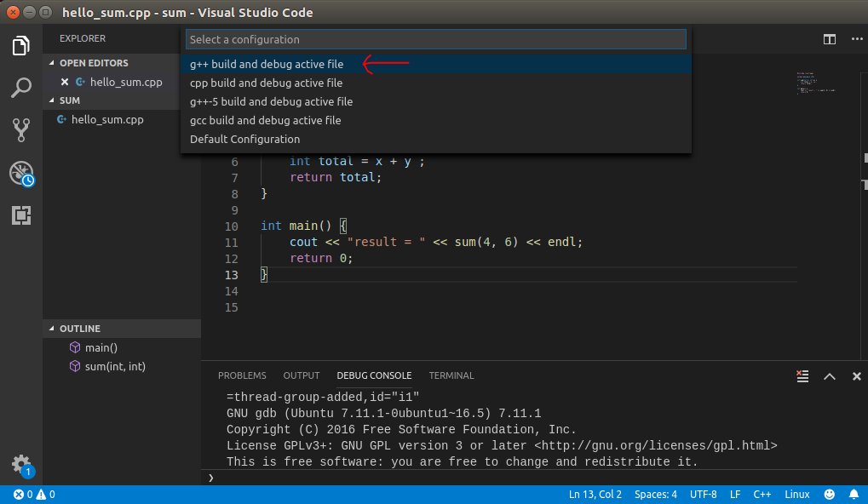Viewport: 868px width, 504px height.
Task: Open the Manage gear menu
Action: point(21,465)
